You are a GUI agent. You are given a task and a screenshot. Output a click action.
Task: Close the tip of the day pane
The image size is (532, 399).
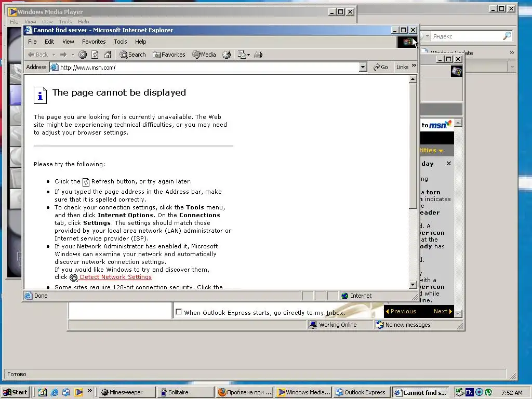pyautogui.click(x=448, y=164)
